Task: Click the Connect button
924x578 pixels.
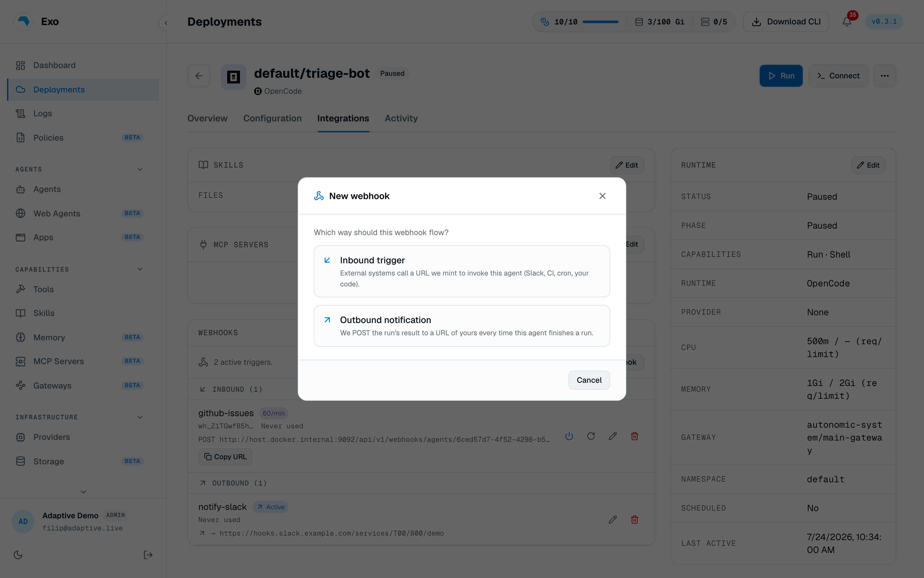Action: pyautogui.click(x=838, y=76)
